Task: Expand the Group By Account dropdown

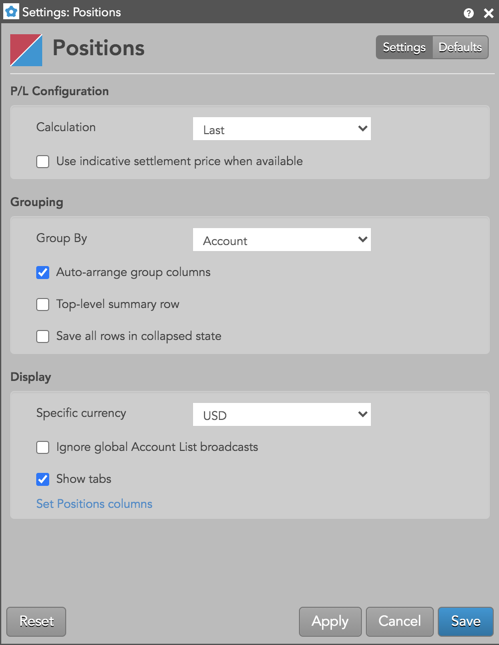Action: [x=282, y=240]
